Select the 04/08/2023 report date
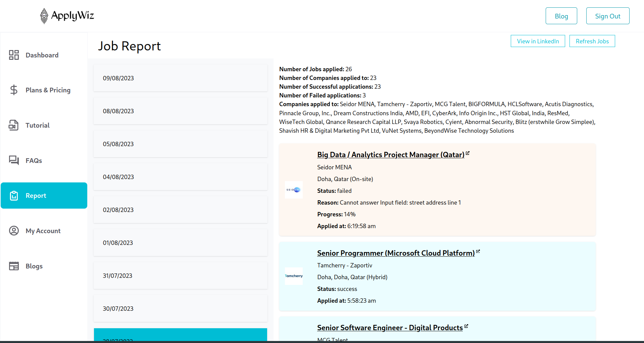The image size is (644, 343). [181, 177]
